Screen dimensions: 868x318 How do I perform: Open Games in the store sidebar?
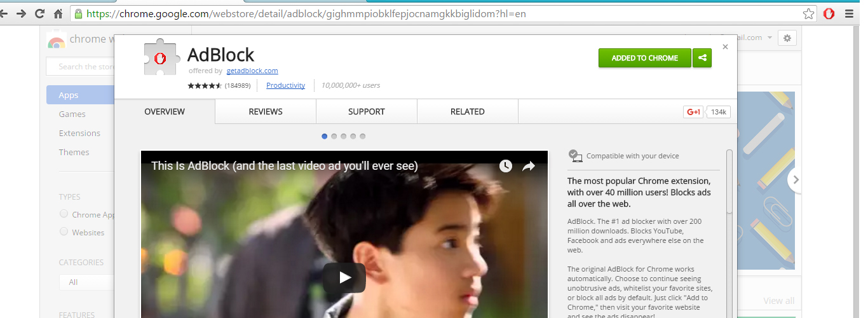[72, 114]
